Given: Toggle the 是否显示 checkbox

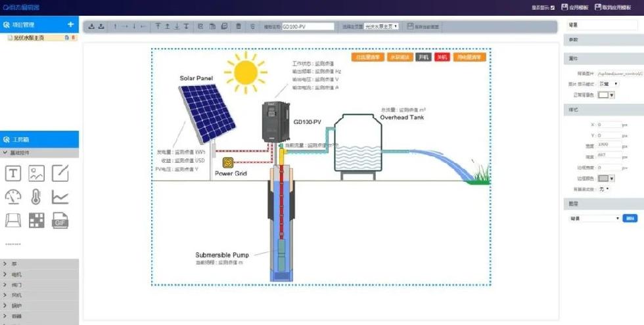Looking at the screenshot, I should tap(553, 7).
